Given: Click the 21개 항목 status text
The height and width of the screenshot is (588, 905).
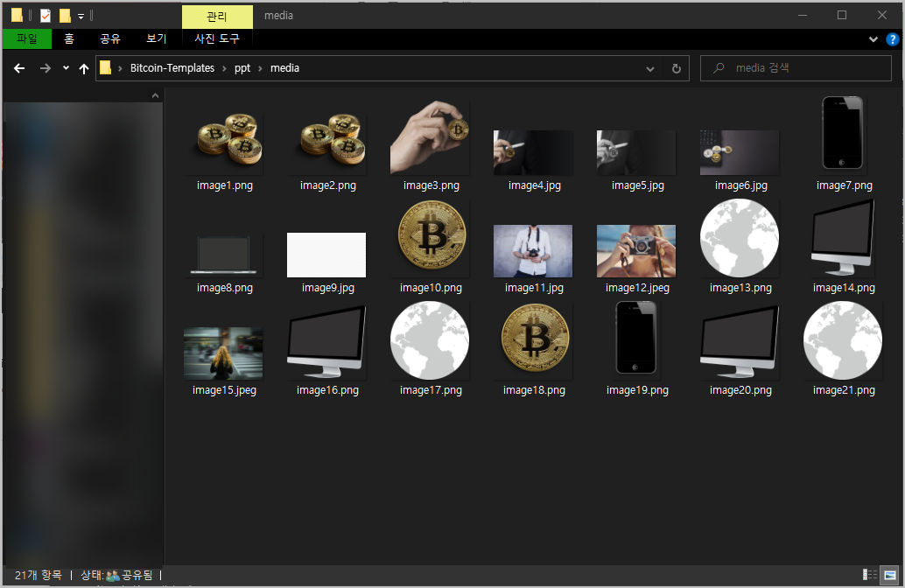Looking at the screenshot, I should point(39,575).
